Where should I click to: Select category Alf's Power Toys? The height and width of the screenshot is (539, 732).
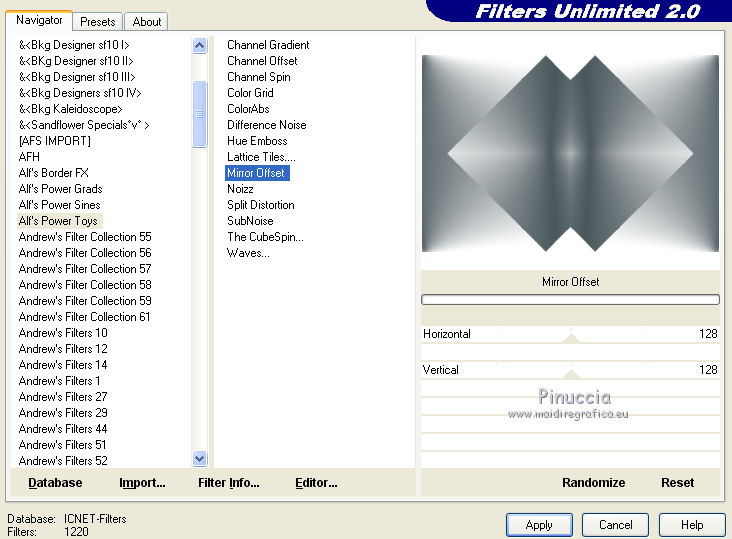click(x=59, y=221)
